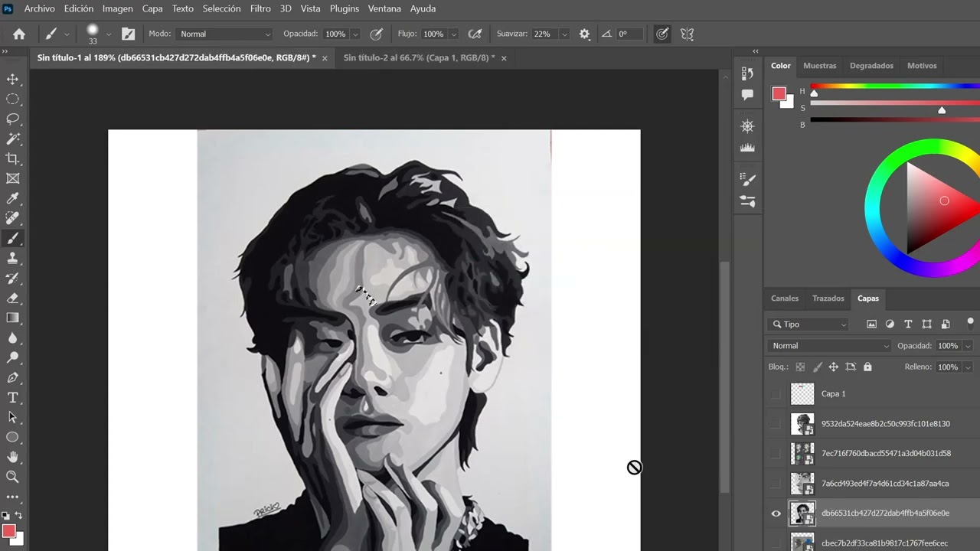Open the Opacidad dropdown in options bar
Screen dimensions: 980x551
356,34
